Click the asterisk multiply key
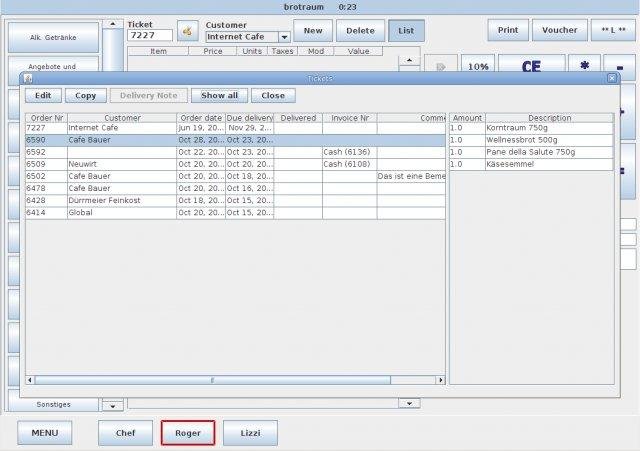This screenshot has width=640, height=451. [x=584, y=65]
